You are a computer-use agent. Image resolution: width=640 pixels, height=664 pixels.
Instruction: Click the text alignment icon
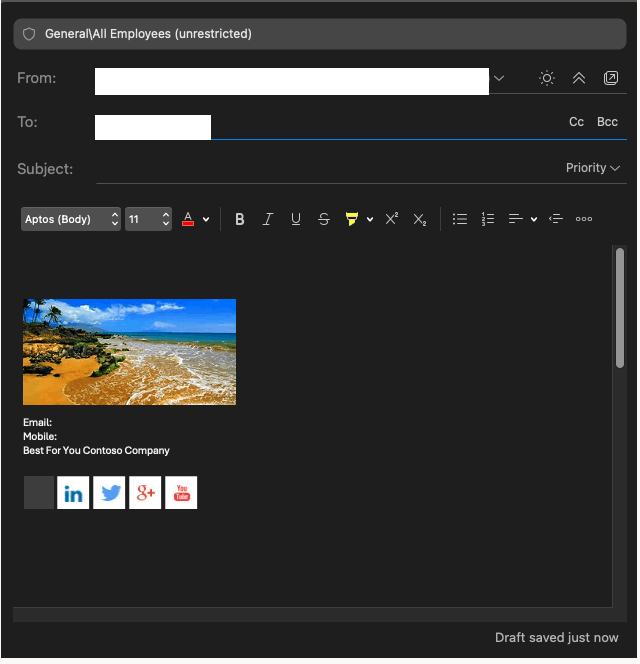coord(515,219)
